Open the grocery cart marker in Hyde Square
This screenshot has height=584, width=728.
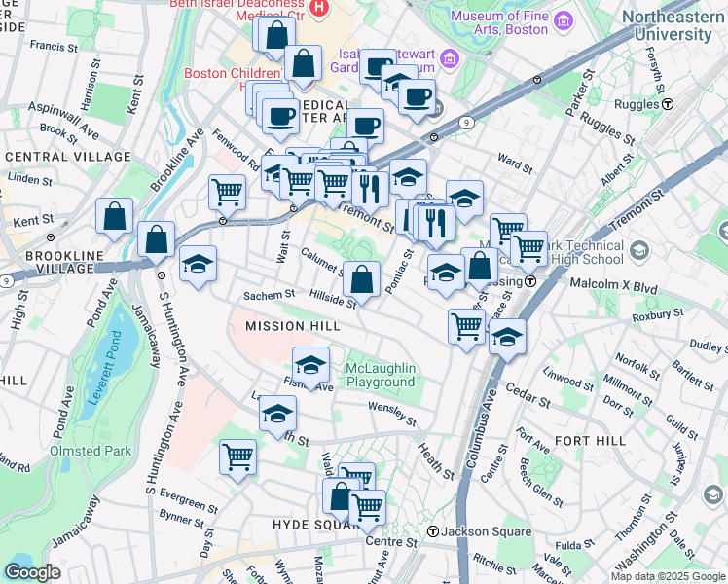pos(367,508)
